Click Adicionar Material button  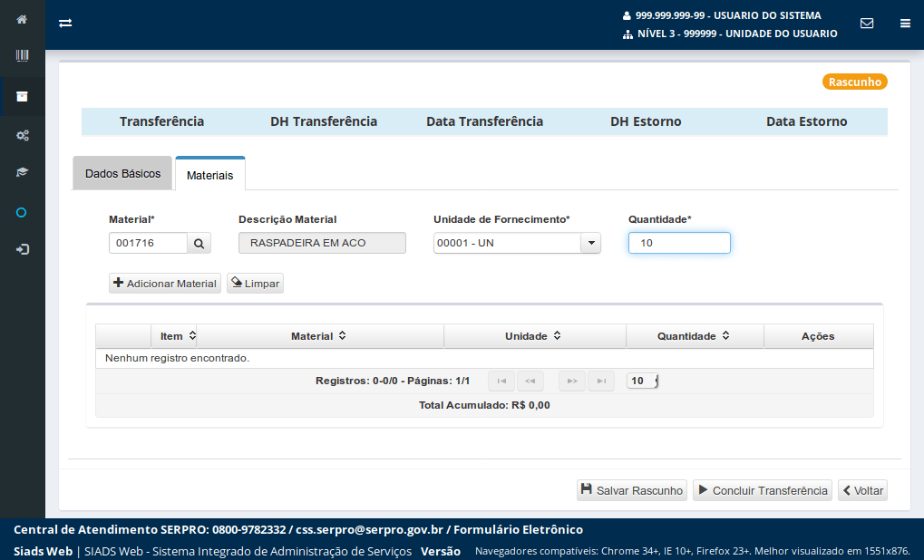(165, 284)
